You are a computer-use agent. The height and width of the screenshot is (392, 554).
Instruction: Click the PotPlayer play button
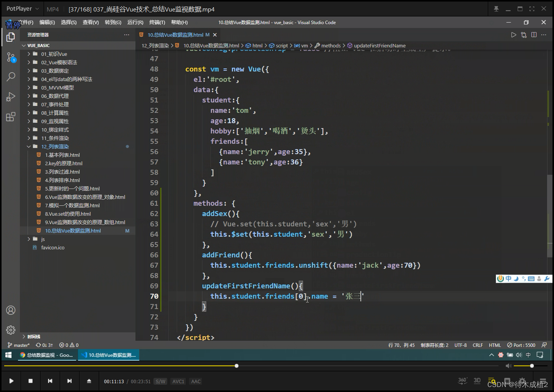tap(11, 381)
